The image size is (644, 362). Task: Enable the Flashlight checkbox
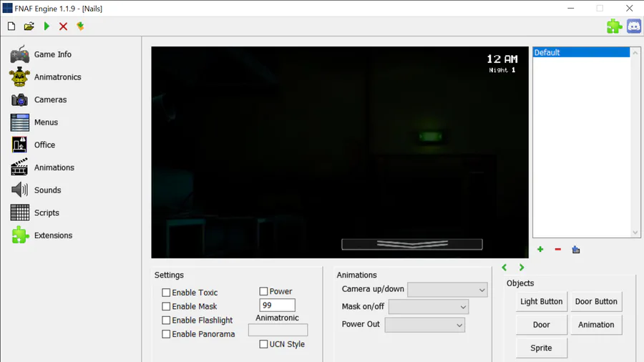point(166,320)
